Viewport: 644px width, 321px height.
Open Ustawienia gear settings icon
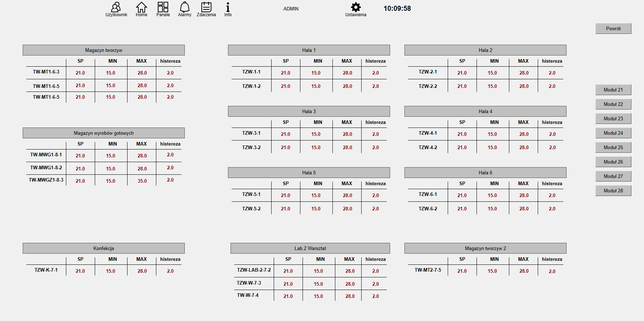point(355,8)
